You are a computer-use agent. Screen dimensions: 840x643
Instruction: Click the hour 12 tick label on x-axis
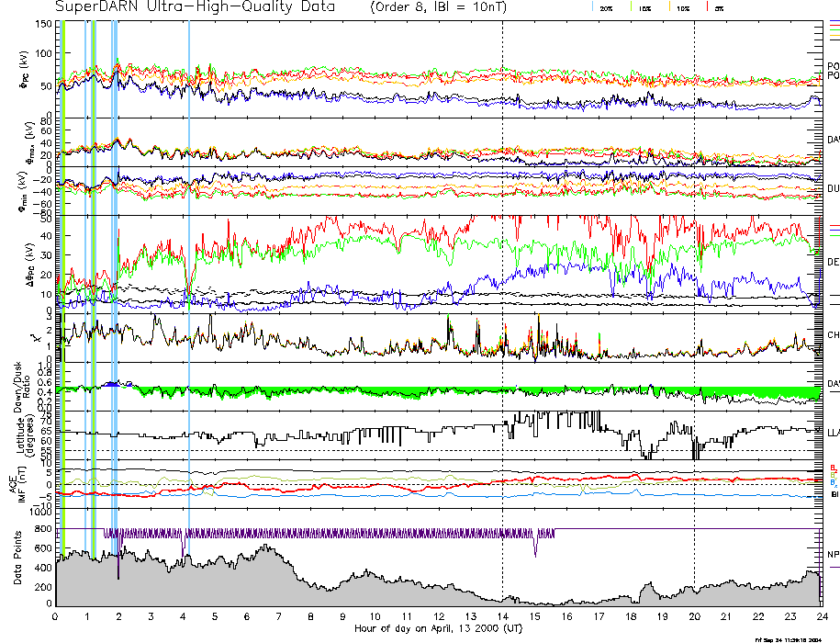(x=439, y=616)
